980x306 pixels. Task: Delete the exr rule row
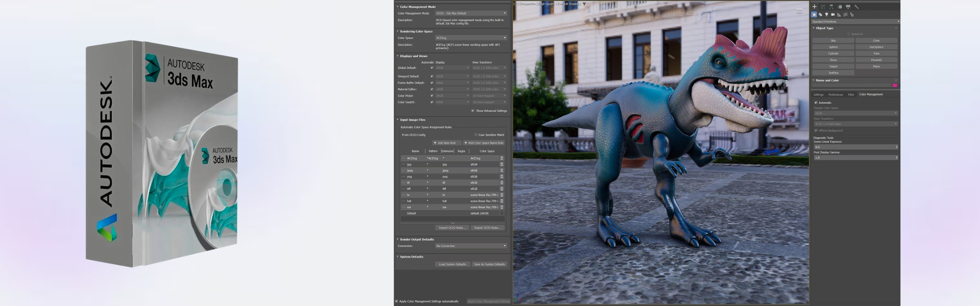pyautogui.click(x=502, y=207)
